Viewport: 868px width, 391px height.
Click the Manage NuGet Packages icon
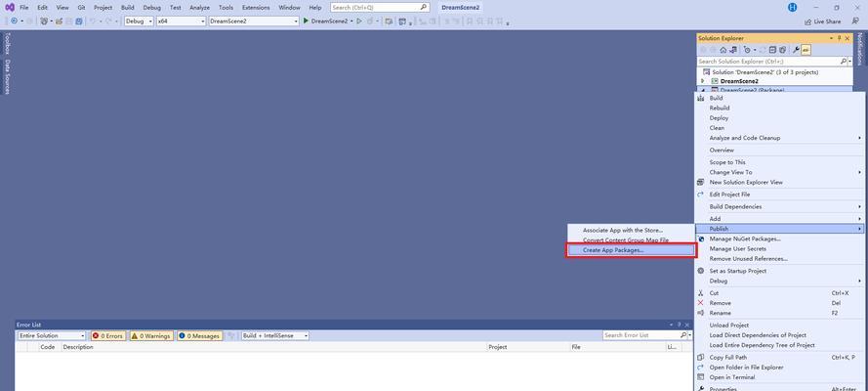click(x=701, y=239)
